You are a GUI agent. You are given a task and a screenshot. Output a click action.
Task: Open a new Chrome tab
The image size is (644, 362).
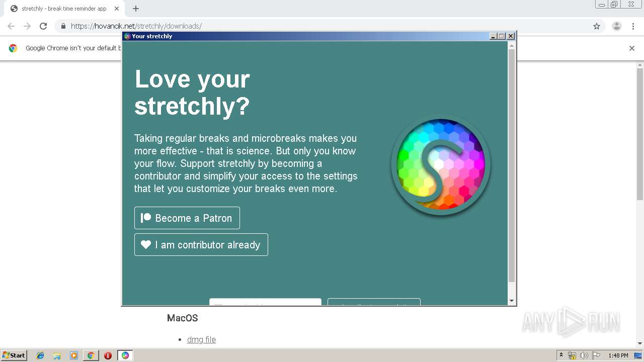coord(136,9)
